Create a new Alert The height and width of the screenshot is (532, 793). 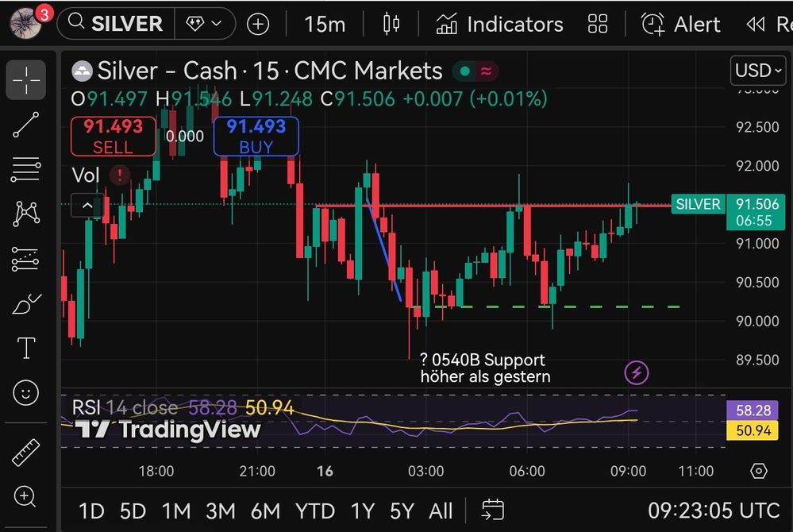681,24
